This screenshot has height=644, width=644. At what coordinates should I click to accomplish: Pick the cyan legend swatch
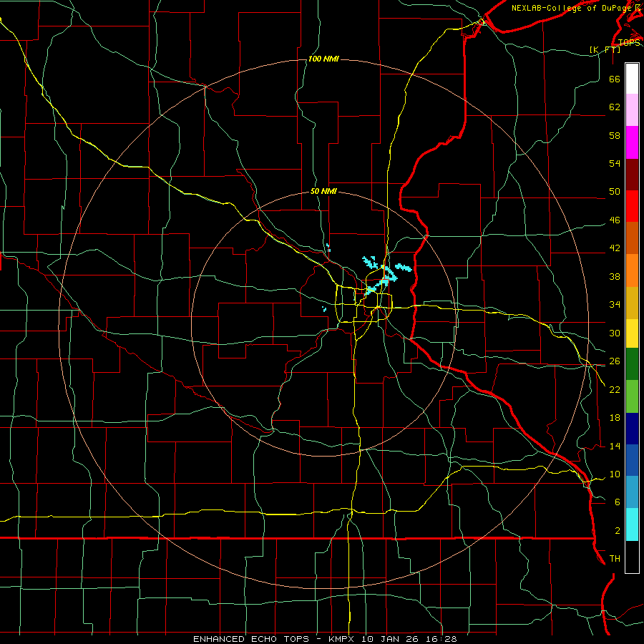(x=632, y=525)
